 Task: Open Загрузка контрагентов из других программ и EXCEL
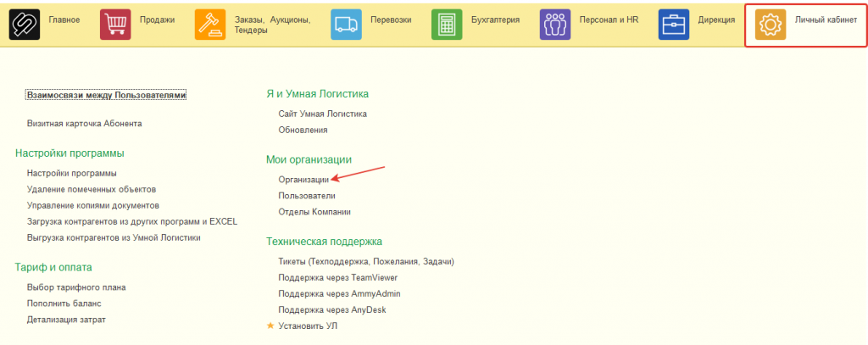tap(132, 221)
